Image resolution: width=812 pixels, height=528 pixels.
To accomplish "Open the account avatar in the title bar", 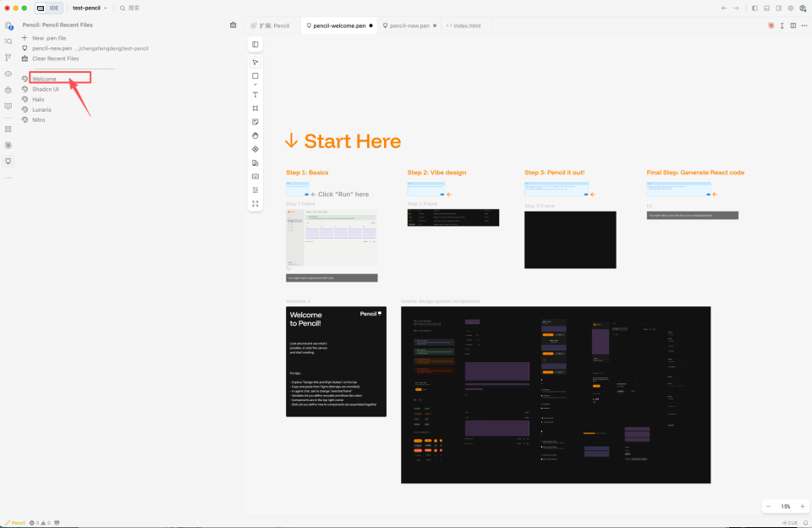I will coord(803,8).
